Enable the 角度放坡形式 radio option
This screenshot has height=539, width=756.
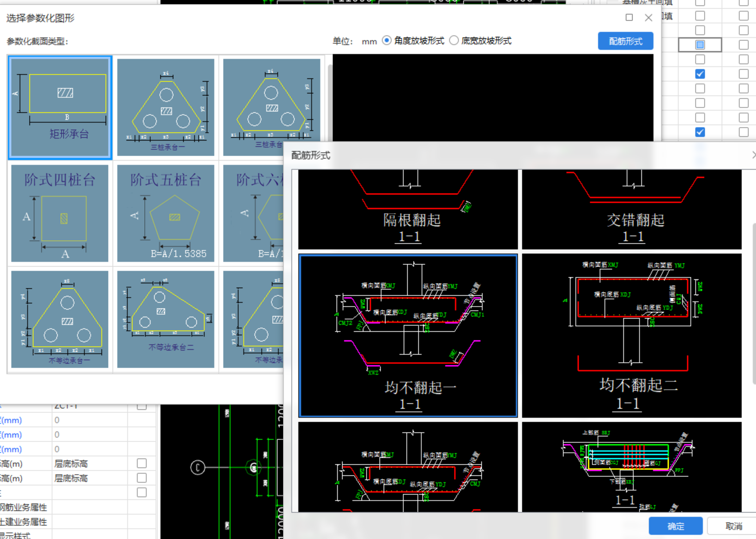387,41
